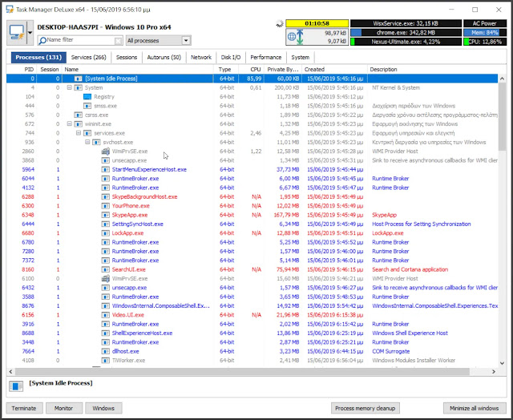The width and height of the screenshot is (513, 420).
Task: Click the Mem: 84% meter
Action: 485,33
